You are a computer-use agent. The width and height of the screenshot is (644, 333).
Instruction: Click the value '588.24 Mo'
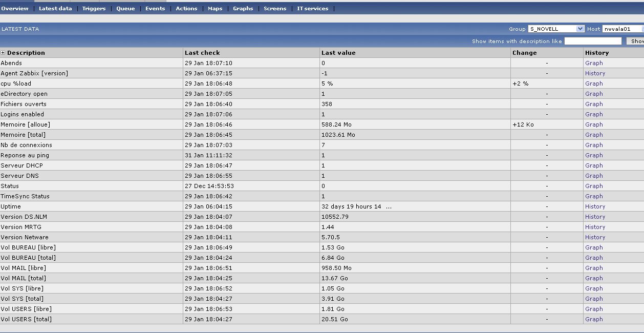(336, 124)
